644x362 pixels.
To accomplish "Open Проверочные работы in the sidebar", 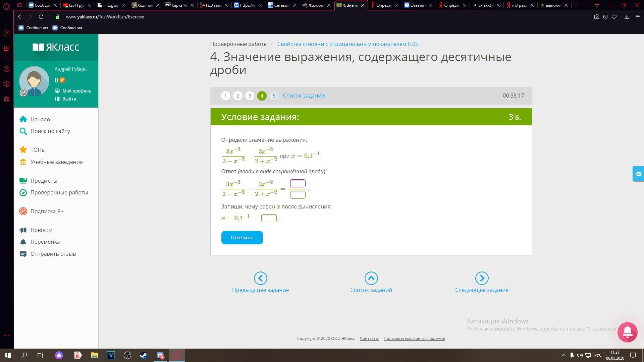I will [x=59, y=193].
